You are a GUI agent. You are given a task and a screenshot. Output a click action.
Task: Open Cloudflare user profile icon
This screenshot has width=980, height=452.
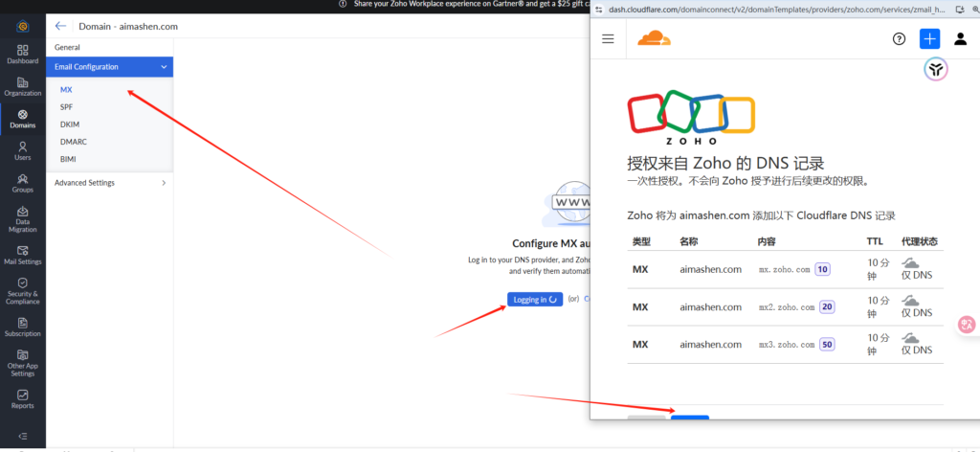pos(960,38)
